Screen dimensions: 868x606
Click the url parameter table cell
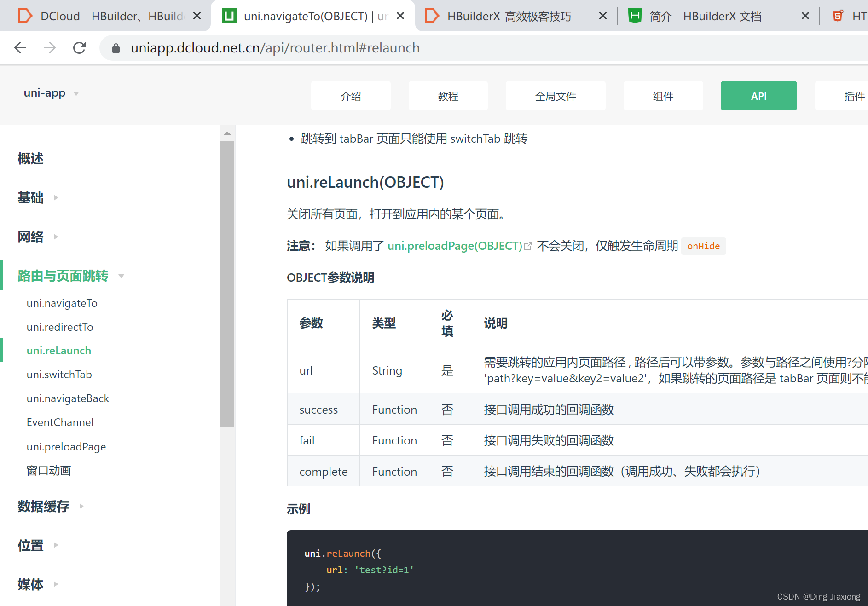(x=324, y=370)
